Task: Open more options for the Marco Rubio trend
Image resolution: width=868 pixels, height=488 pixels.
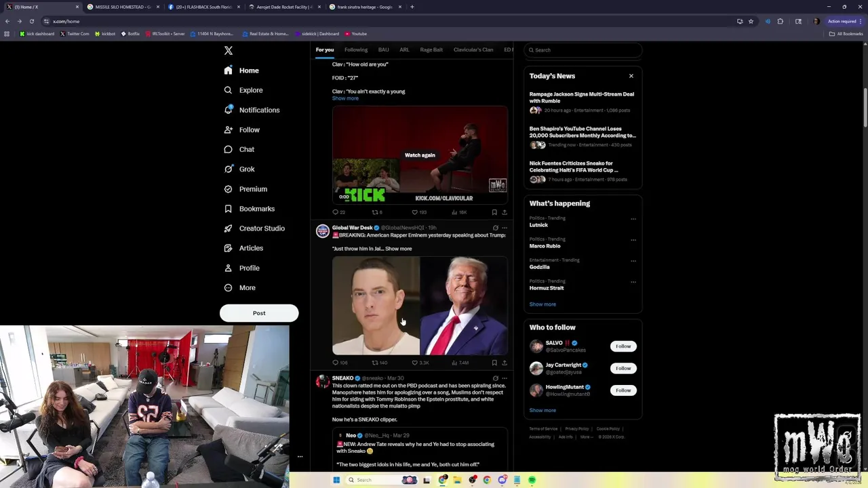Action: pyautogui.click(x=633, y=240)
